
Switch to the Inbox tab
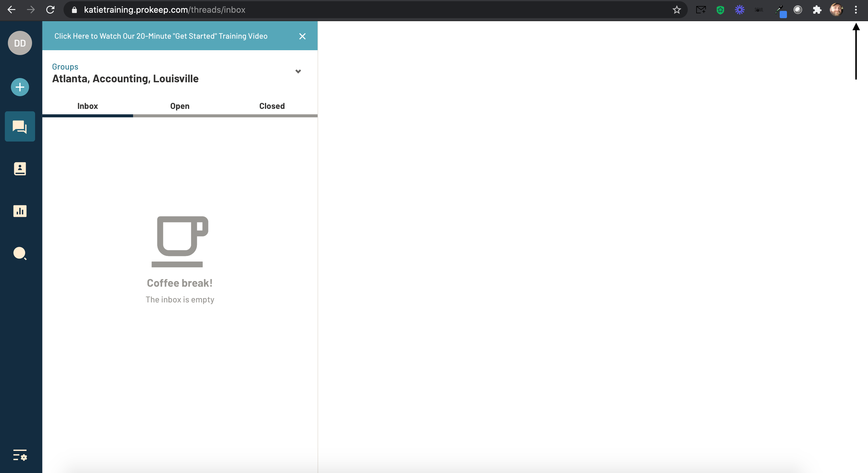(x=88, y=106)
